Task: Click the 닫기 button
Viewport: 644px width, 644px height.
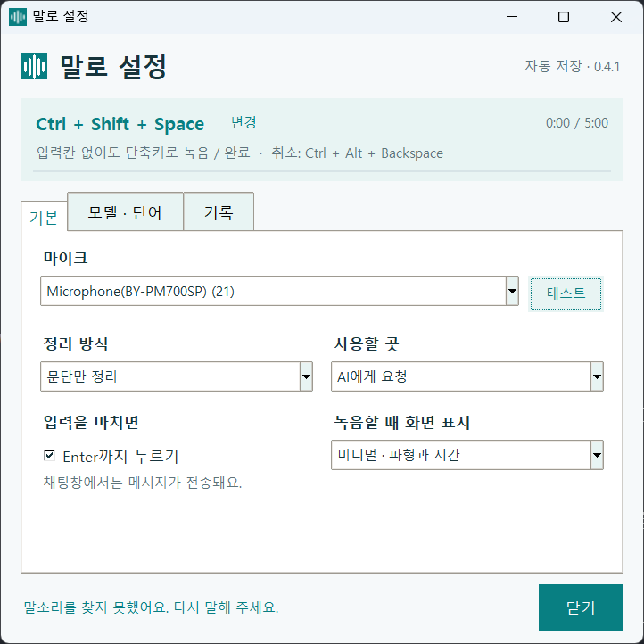Action: click(581, 607)
